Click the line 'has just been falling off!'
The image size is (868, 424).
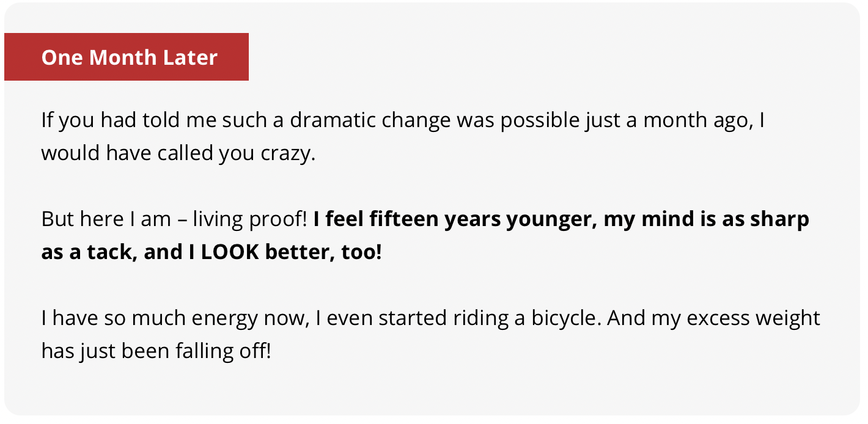pos(156,351)
